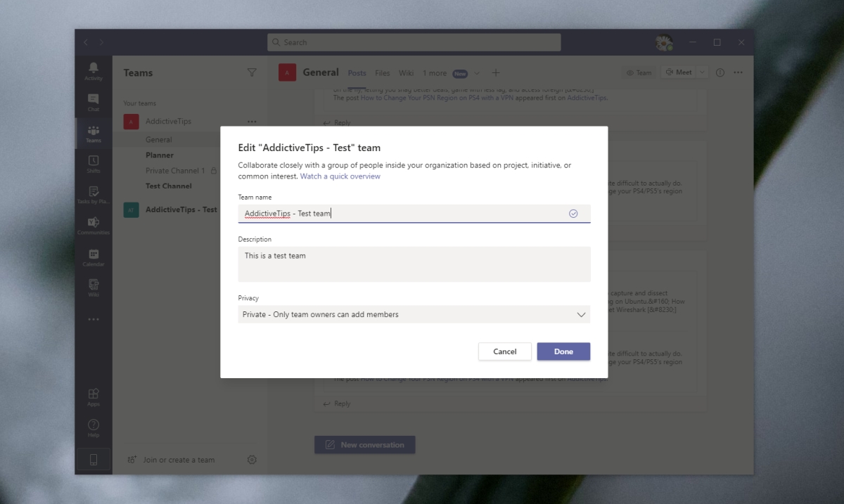Image resolution: width=844 pixels, height=504 pixels.
Task: Click the filter funnel icon beside Teams
Action: [x=252, y=72]
